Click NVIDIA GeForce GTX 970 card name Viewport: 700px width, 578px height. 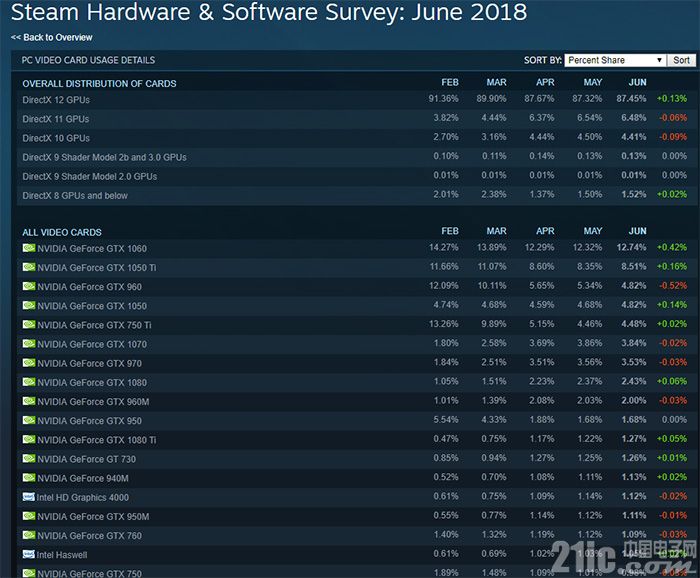coord(90,364)
